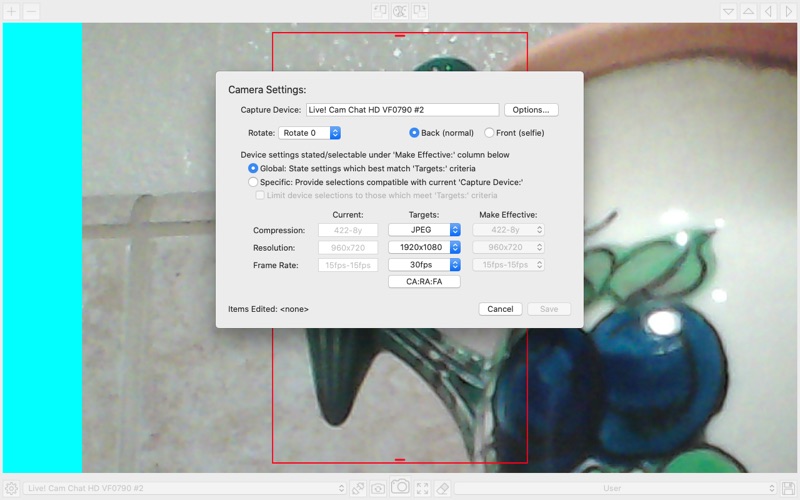800x500 pixels.
Task: Click the rotate-right page icon in top toolbar
Action: (419, 11)
